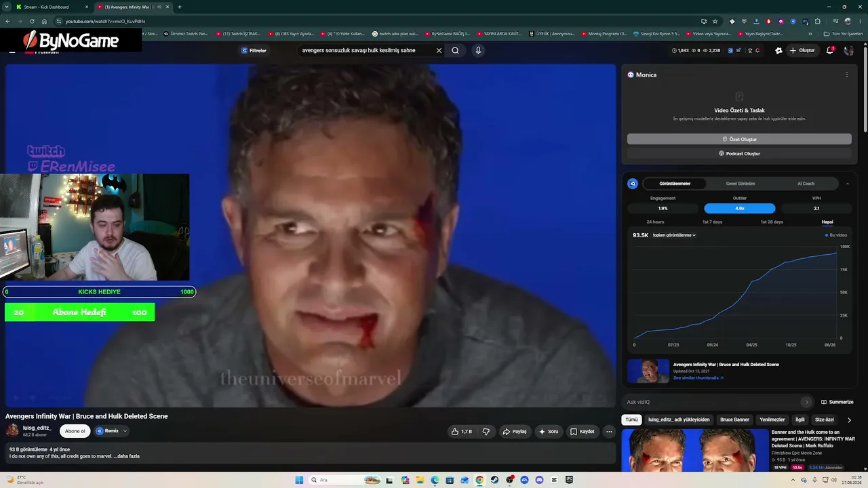Screen dimensions: 868x488
Task: Switch to the AI Coach tab
Action: (806, 184)
